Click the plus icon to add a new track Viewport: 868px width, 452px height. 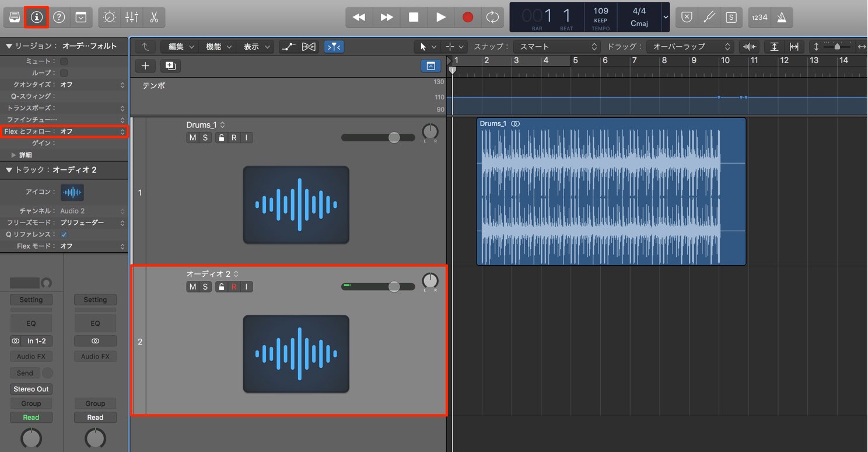pyautogui.click(x=145, y=66)
